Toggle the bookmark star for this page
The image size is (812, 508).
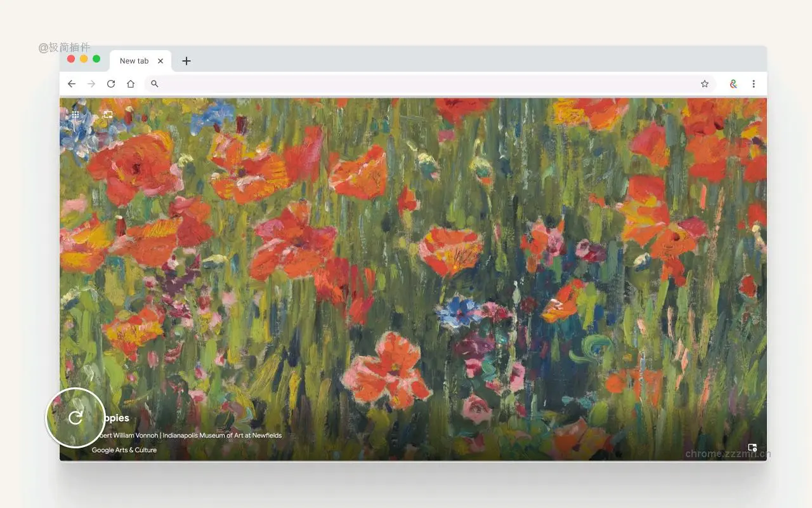tap(704, 83)
